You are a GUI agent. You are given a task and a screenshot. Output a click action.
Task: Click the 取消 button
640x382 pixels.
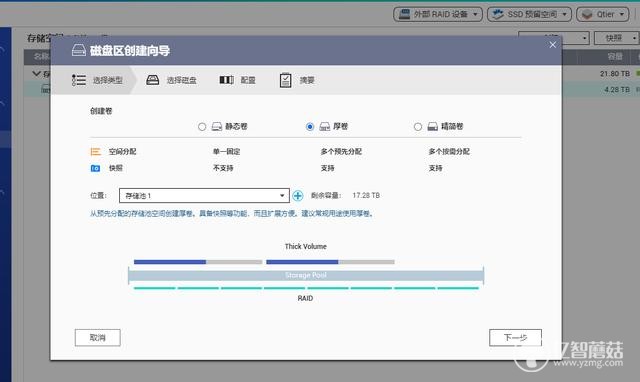tap(98, 338)
